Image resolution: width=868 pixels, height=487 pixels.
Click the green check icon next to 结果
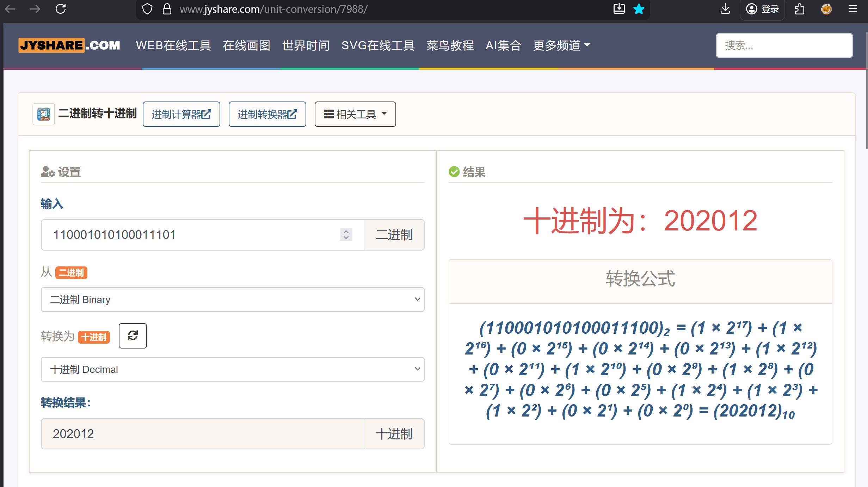tap(454, 172)
